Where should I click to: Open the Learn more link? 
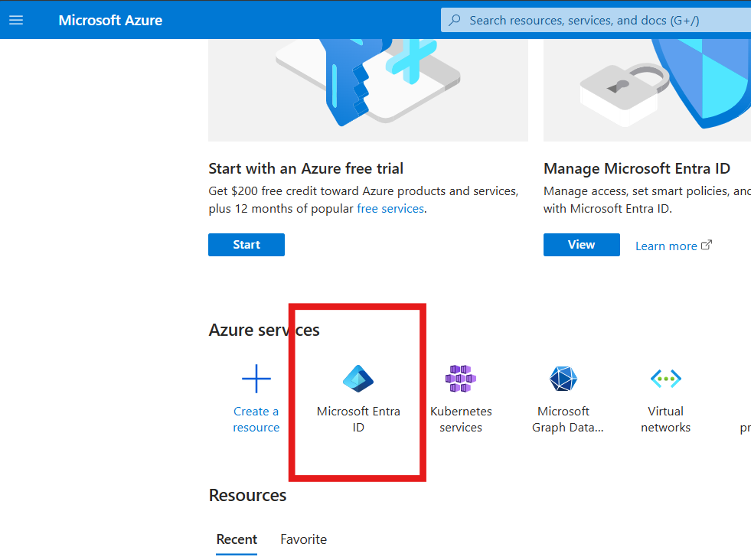pos(666,246)
